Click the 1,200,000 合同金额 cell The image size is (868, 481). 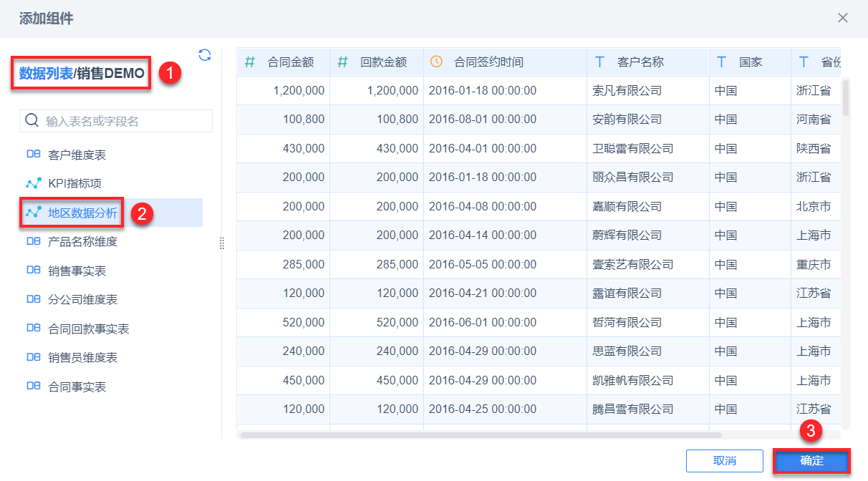click(x=284, y=91)
